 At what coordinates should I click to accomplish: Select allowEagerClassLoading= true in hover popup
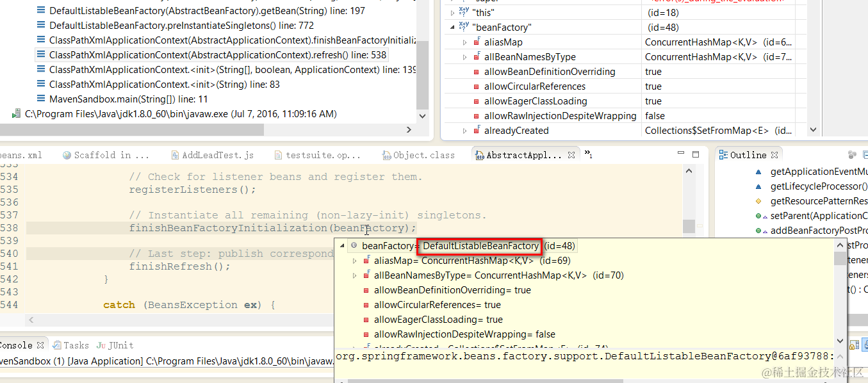pos(438,320)
